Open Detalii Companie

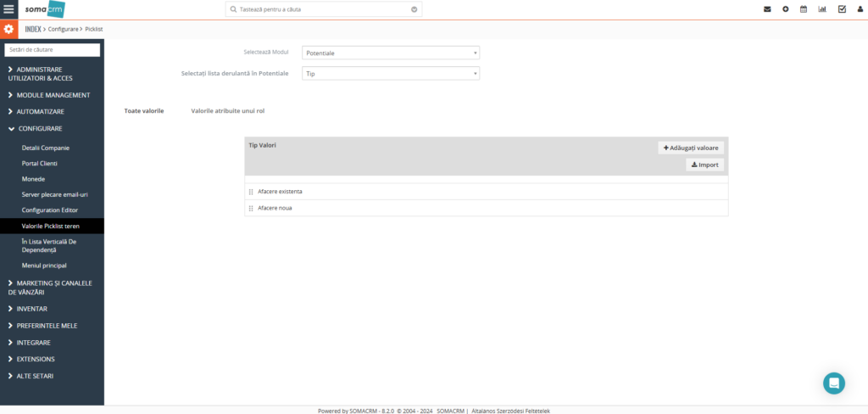(x=46, y=148)
